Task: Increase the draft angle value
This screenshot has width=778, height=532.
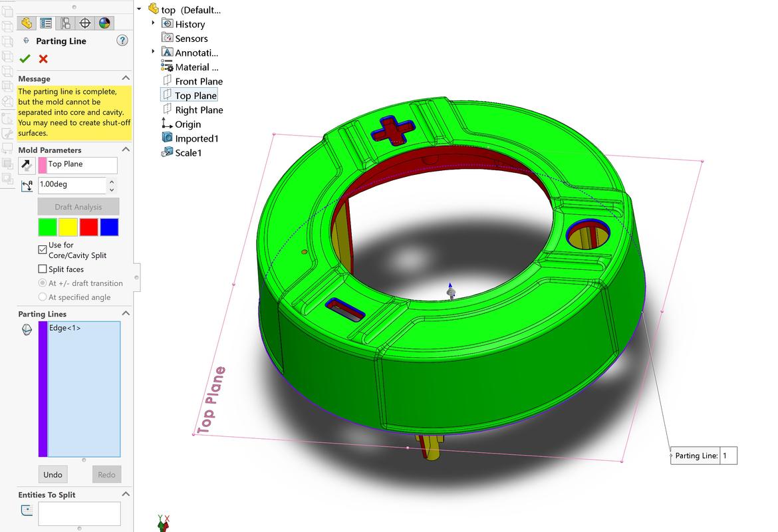Action: 112,182
